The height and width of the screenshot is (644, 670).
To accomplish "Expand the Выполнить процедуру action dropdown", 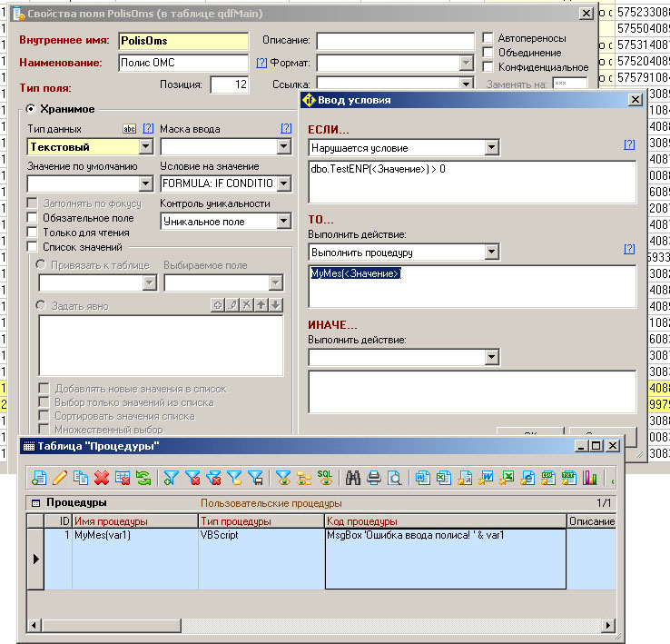I will (492, 252).
